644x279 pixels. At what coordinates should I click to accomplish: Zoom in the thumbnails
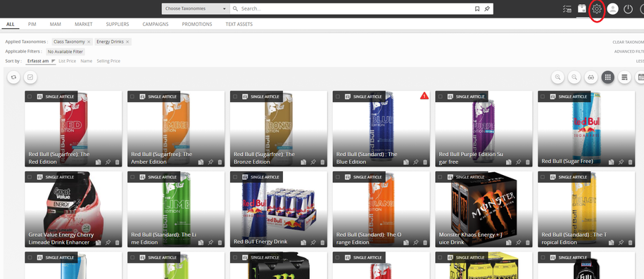pos(557,77)
